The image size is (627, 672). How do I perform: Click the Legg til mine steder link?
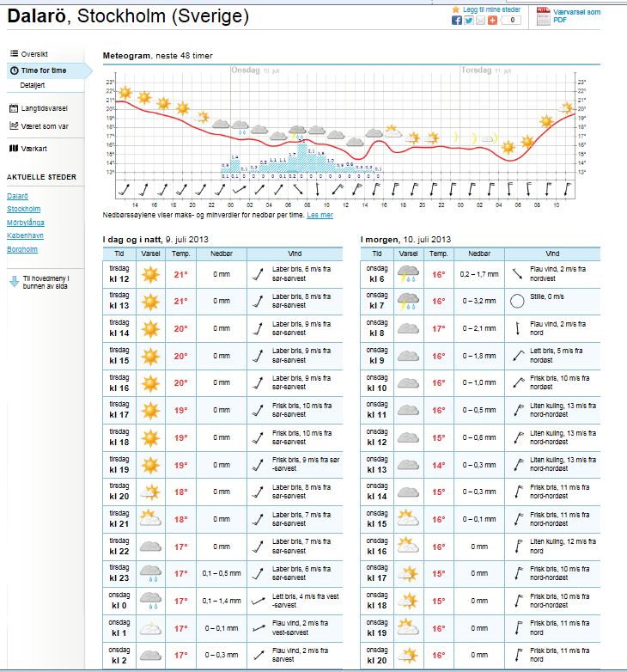490,9
